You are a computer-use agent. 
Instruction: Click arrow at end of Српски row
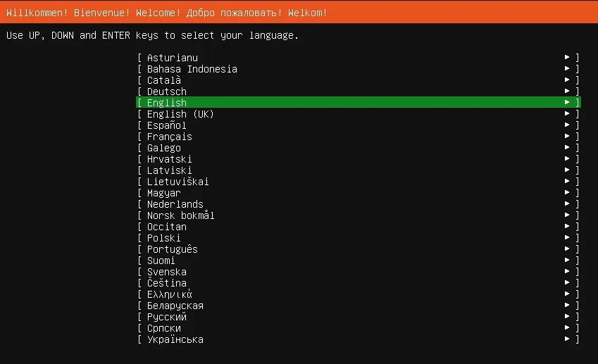pyautogui.click(x=567, y=327)
